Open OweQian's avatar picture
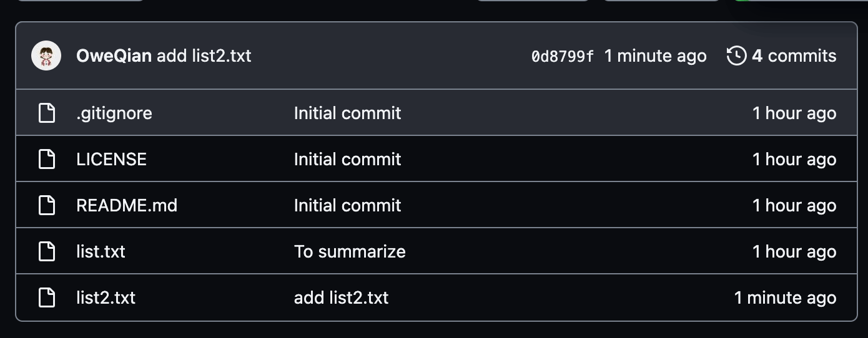868x338 pixels. [x=46, y=56]
